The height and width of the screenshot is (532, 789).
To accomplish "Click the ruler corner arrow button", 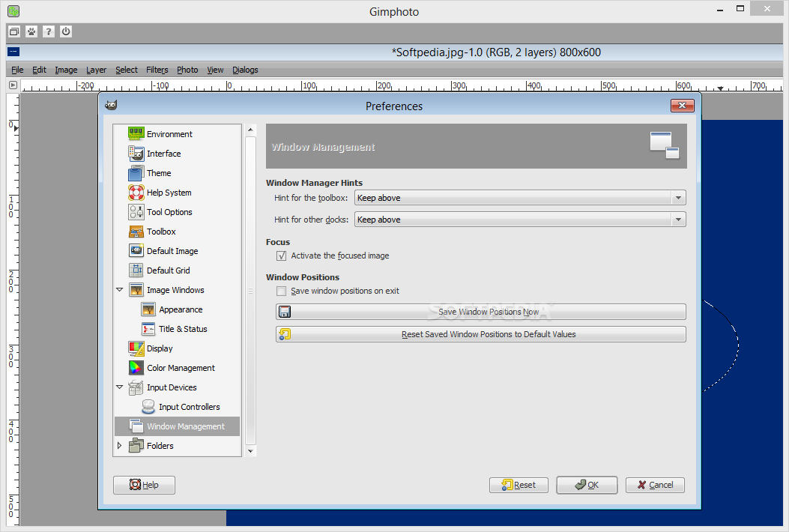I will point(13,85).
